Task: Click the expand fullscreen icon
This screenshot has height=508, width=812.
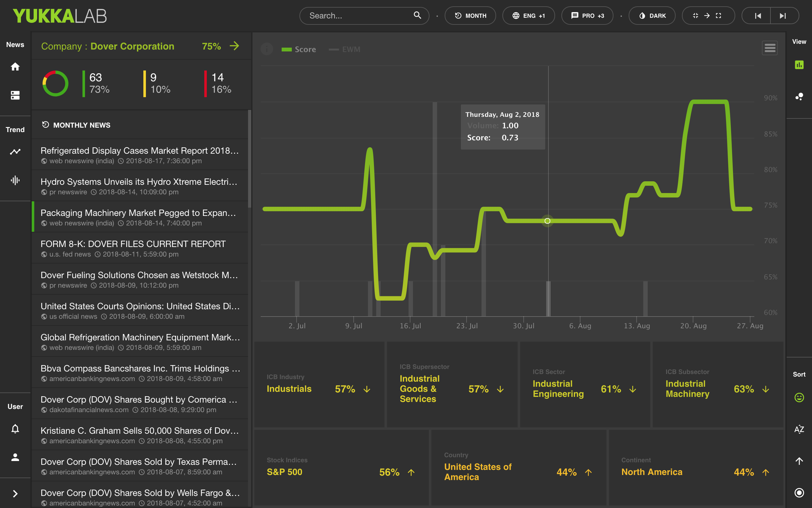Action: (x=718, y=16)
